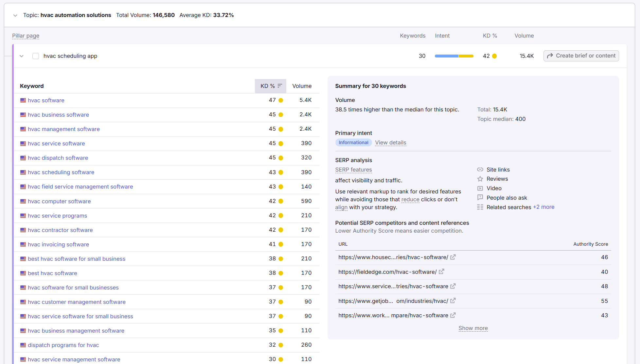Click the Keyword column header
Image resolution: width=640 pixels, height=364 pixels.
pos(32,86)
